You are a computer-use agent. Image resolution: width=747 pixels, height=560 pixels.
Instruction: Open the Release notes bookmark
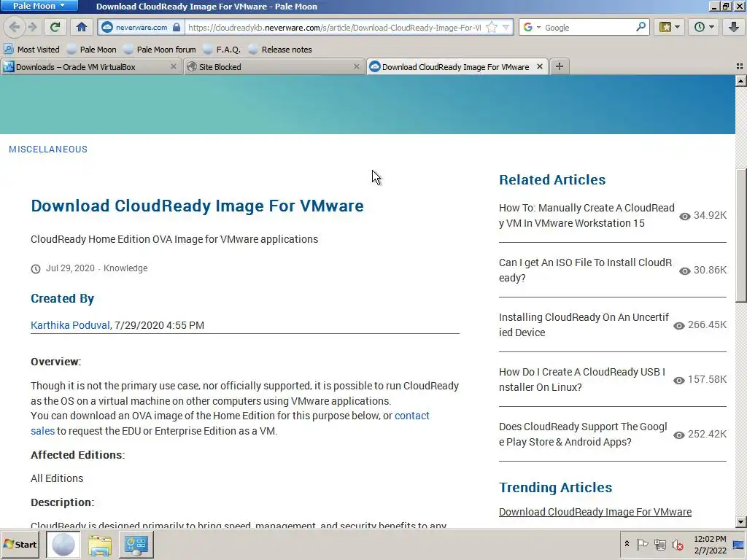[x=280, y=49]
